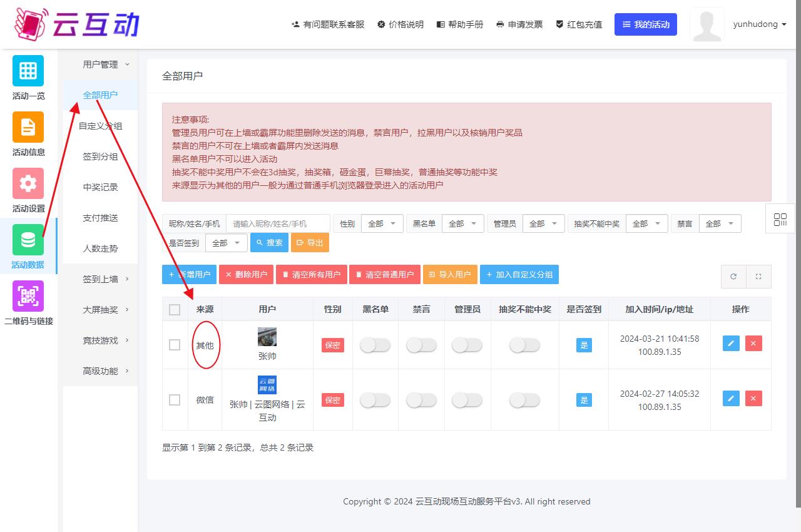Select 自定义分组 in the sidebar menu

tap(100, 126)
